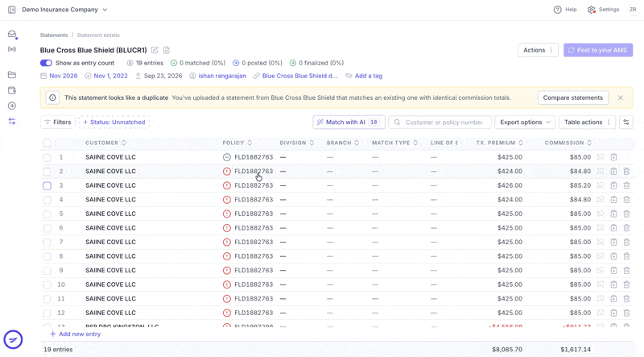
Task: Open the chat support bubble
Action: pos(13,340)
